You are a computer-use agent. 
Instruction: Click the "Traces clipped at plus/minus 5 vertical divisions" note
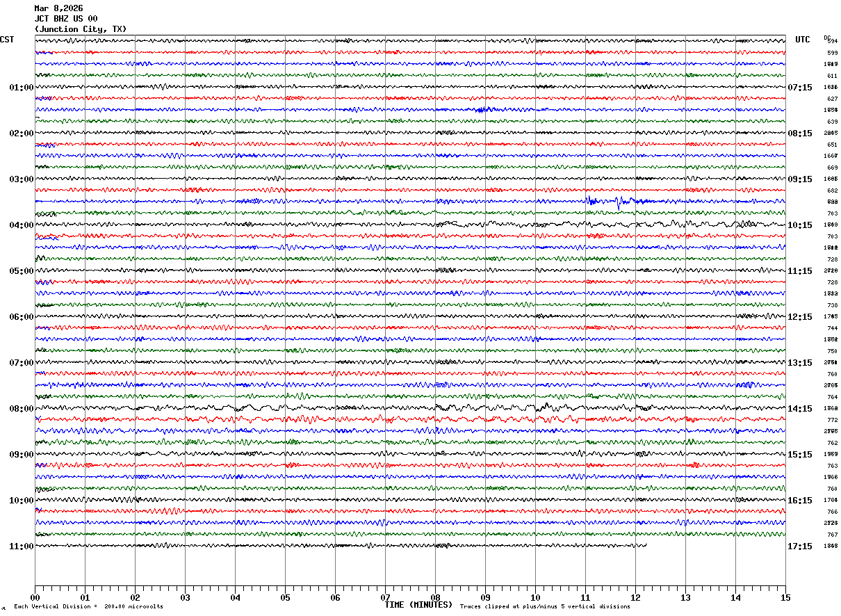tap(545, 607)
